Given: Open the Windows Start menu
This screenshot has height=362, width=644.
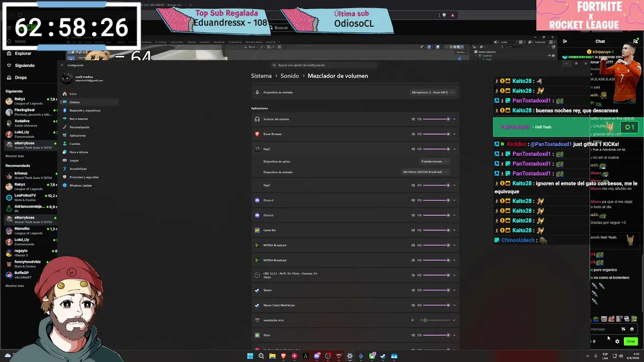Looking at the screenshot, I should point(250,356).
